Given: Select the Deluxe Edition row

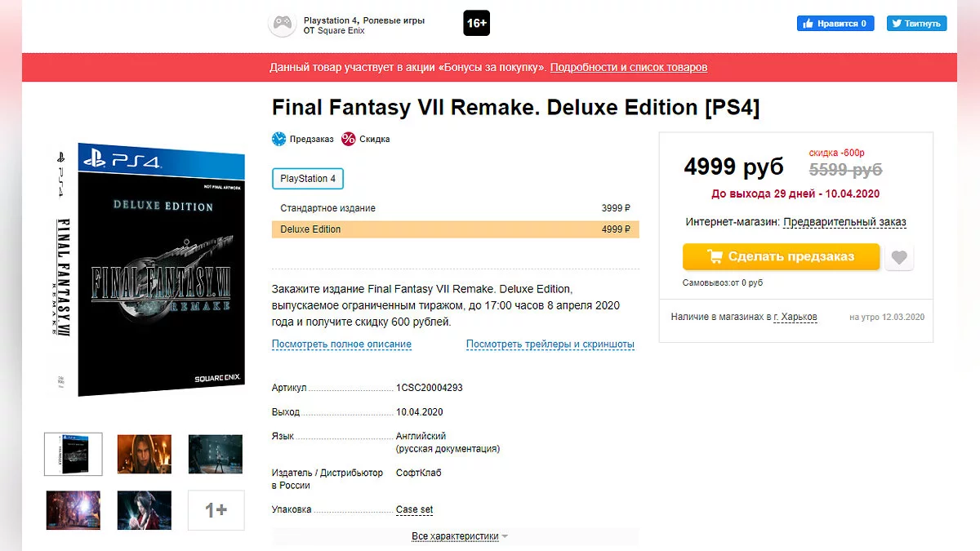Looking at the screenshot, I should pos(455,229).
